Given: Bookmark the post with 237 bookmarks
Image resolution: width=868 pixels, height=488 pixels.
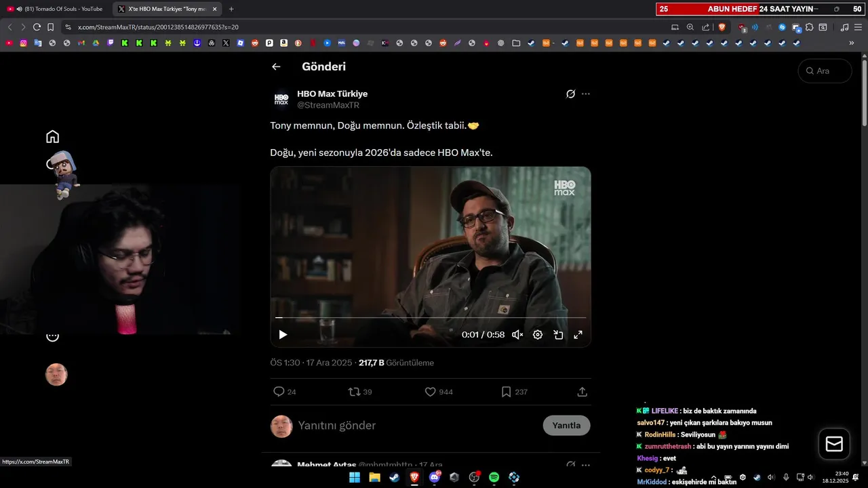Looking at the screenshot, I should point(514,392).
